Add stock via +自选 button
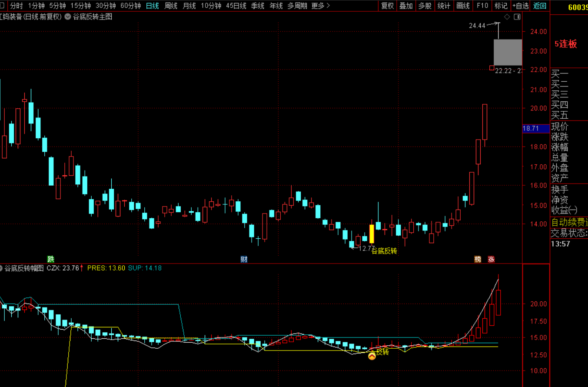 pyautogui.click(x=521, y=6)
